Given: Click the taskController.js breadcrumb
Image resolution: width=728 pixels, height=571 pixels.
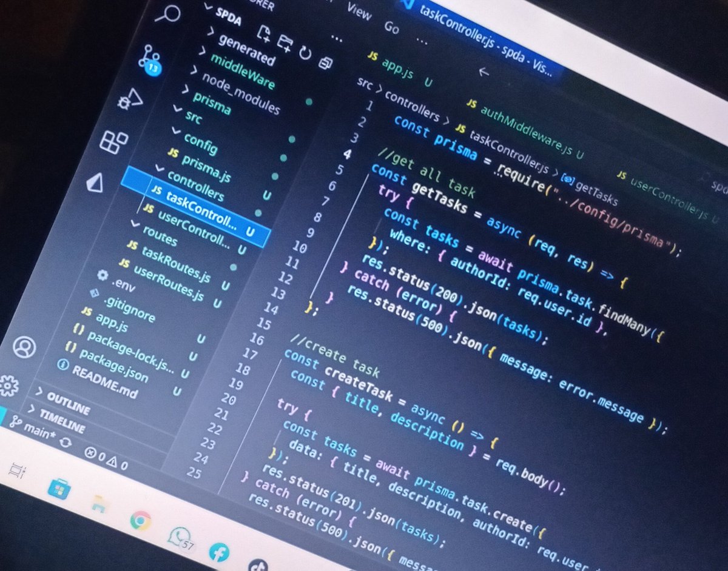Looking at the screenshot, I should pos(502,147).
